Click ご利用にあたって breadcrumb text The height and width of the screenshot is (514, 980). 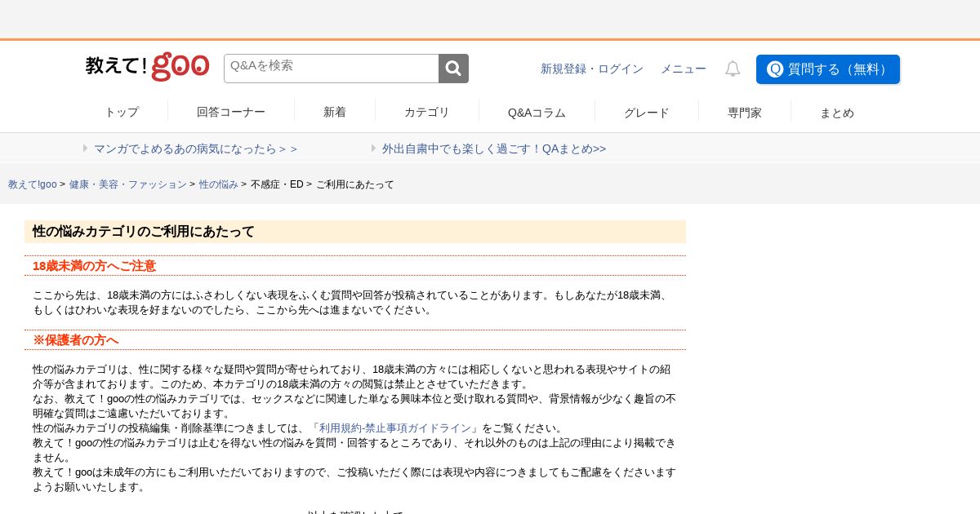coord(355,184)
